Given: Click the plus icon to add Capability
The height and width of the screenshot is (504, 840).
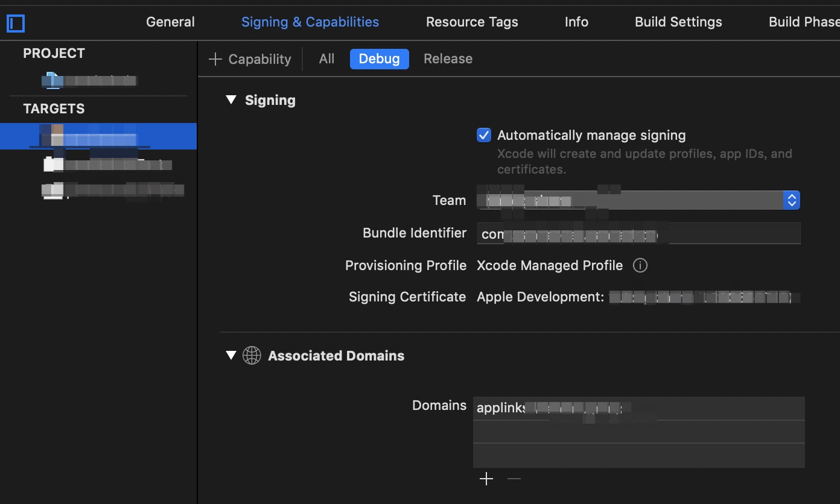Looking at the screenshot, I should pos(215,59).
